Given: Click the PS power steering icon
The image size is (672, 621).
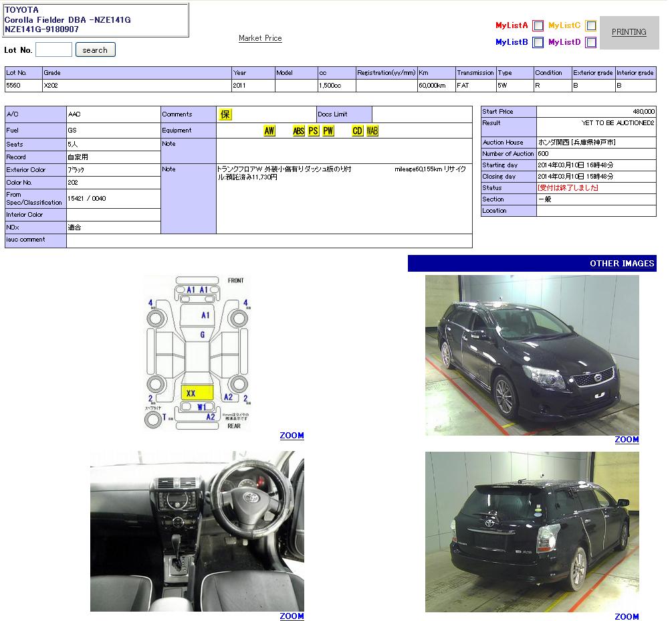Looking at the screenshot, I should 313,131.
